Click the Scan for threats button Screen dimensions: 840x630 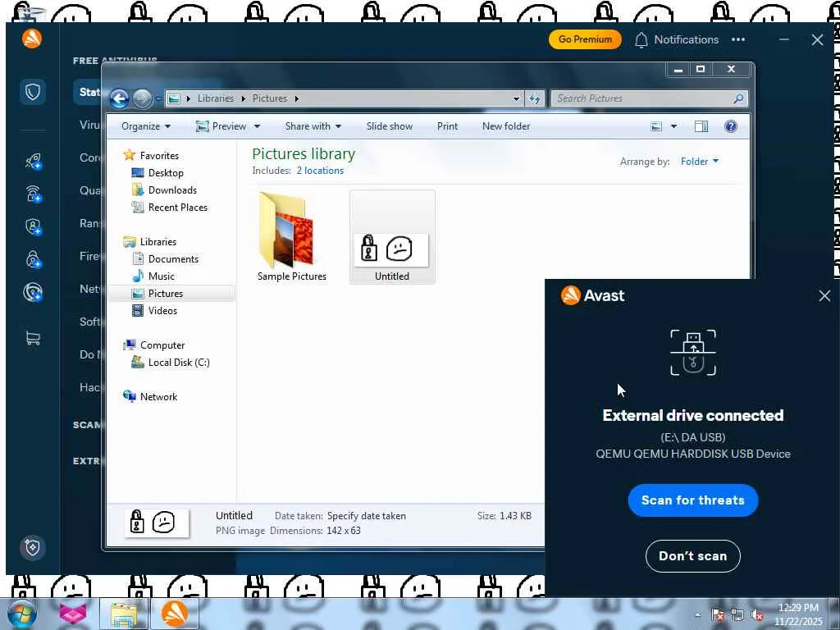click(693, 500)
